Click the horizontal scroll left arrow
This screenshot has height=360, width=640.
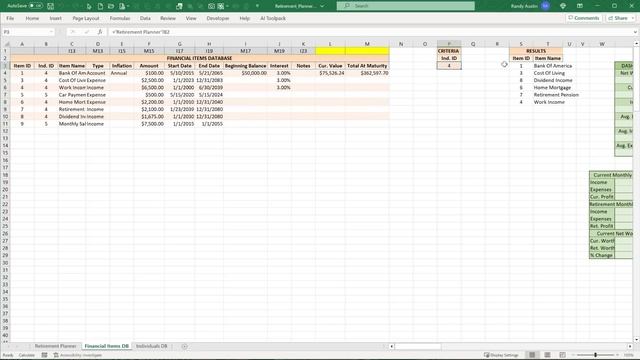(x=391, y=346)
